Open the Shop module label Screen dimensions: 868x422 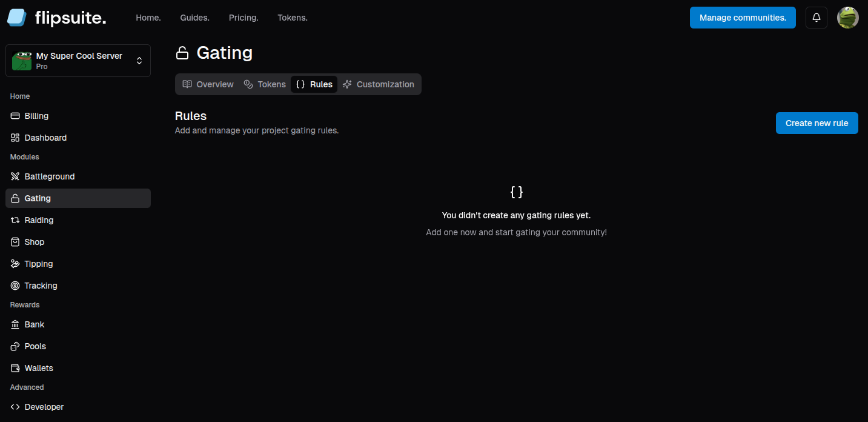click(x=35, y=242)
